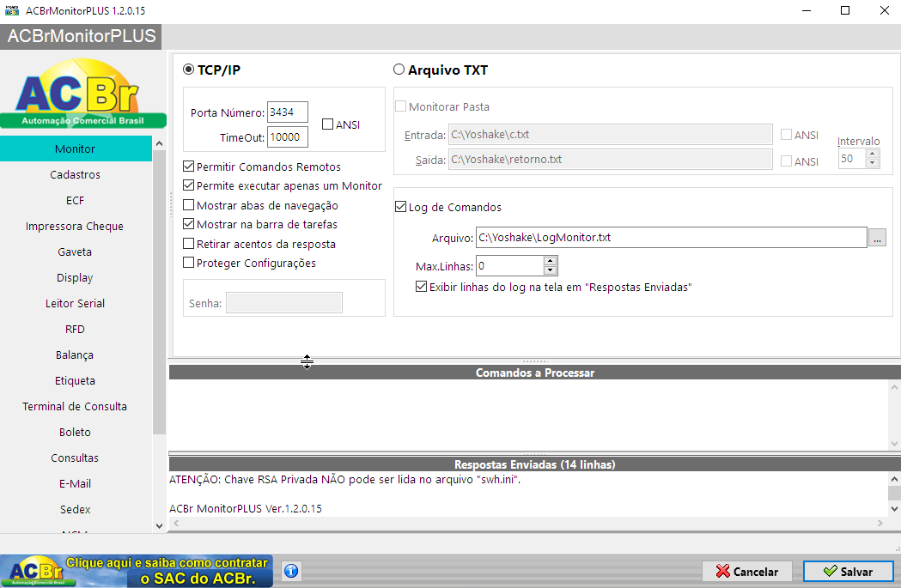Click the Porta Número input field
This screenshot has height=588, width=901.
pyautogui.click(x=288, y=112)
